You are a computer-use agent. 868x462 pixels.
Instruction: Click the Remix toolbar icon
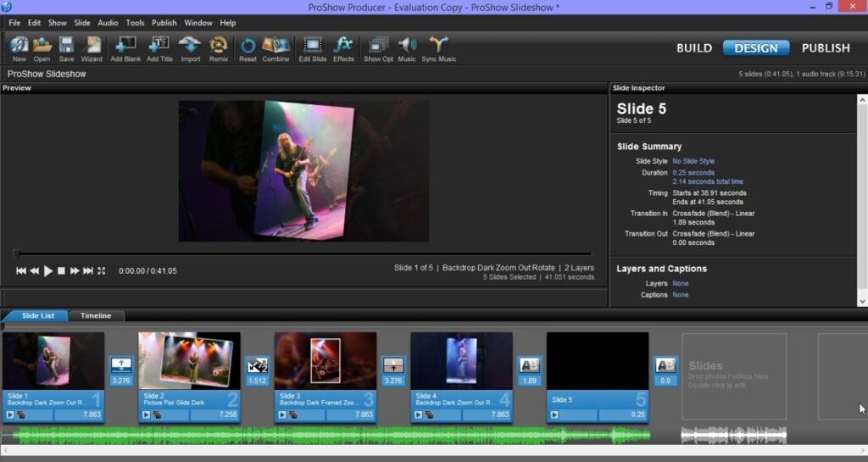pos(219,48)
